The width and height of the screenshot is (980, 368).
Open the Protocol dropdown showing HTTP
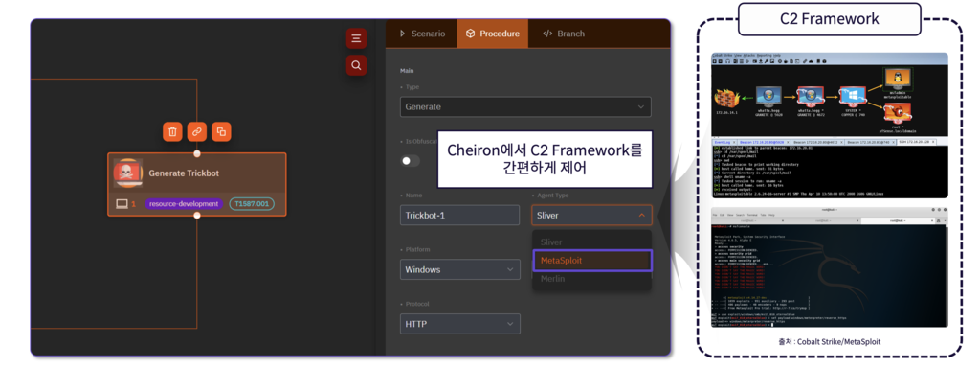[460, 324]
